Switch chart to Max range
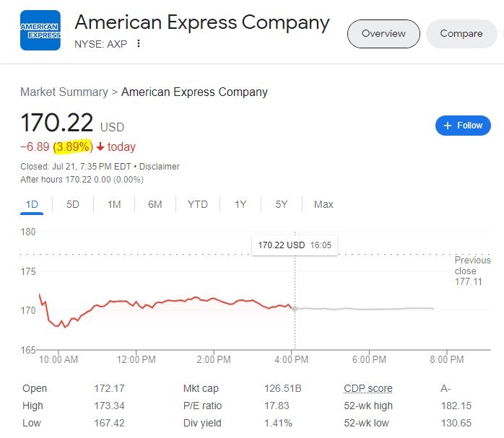 click(x=323, y=204)
